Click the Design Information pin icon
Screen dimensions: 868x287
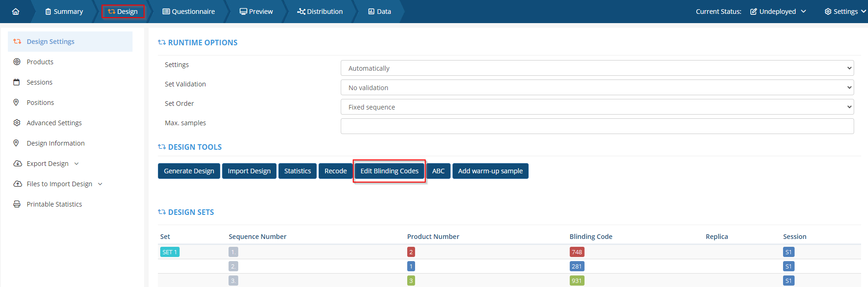[17, 143]
